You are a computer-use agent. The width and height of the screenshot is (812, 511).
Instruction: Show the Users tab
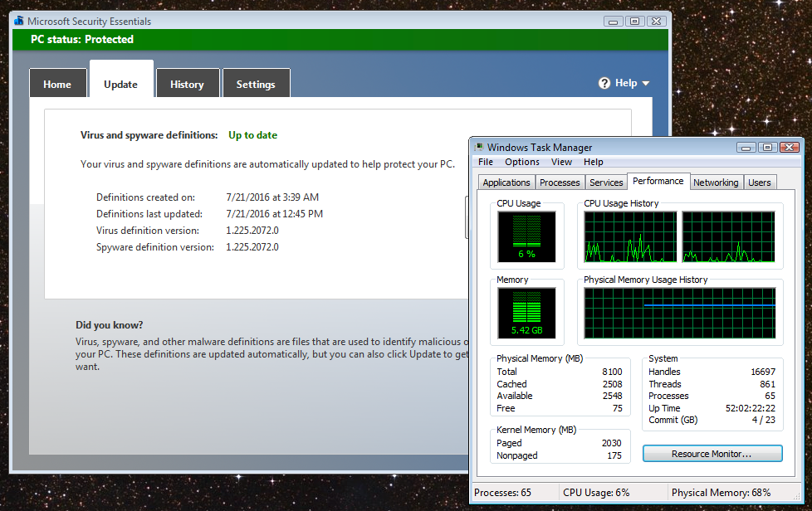[x=760, y=182]
